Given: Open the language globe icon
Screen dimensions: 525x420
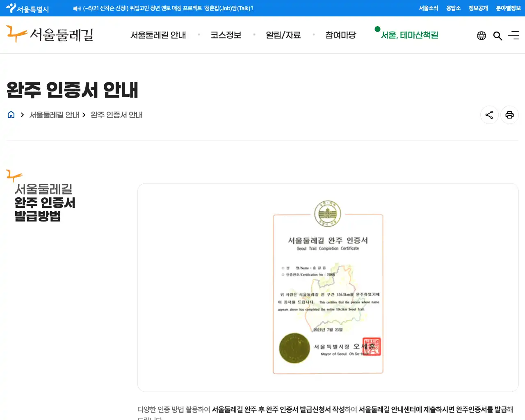Looking at the screenshot, I should point(482,36).
